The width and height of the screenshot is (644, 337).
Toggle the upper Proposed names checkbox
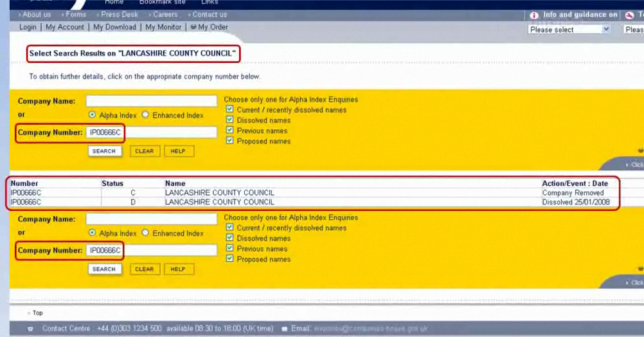tap(229, 141)
